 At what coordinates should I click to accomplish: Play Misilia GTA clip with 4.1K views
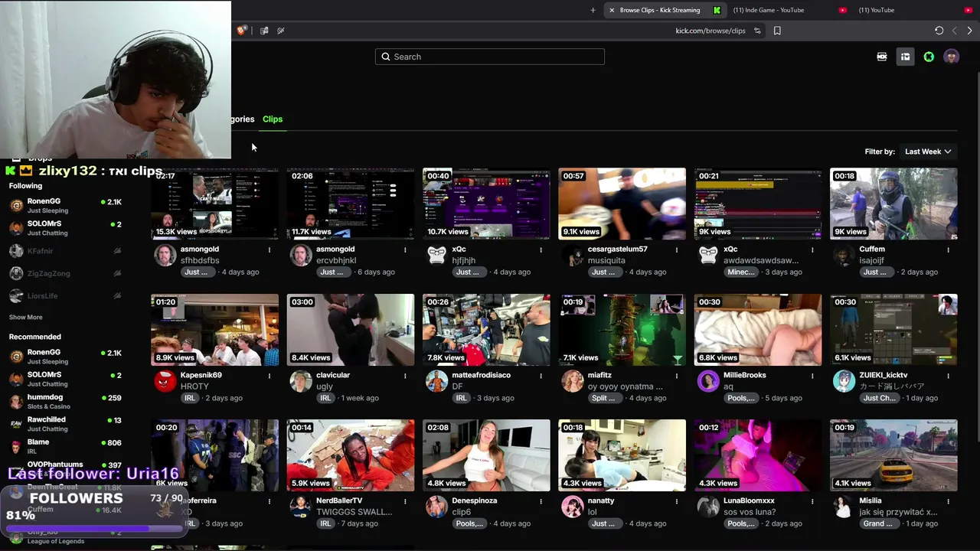893,455
